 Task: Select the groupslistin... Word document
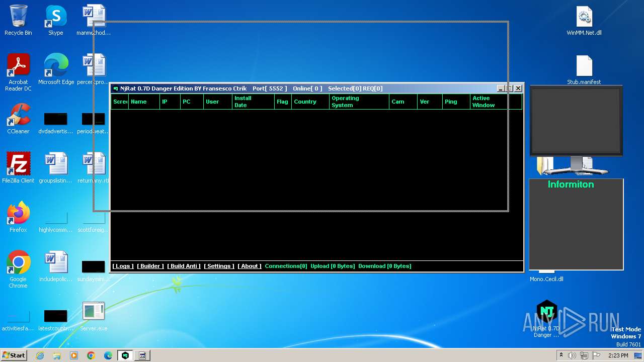coord(55,168)
